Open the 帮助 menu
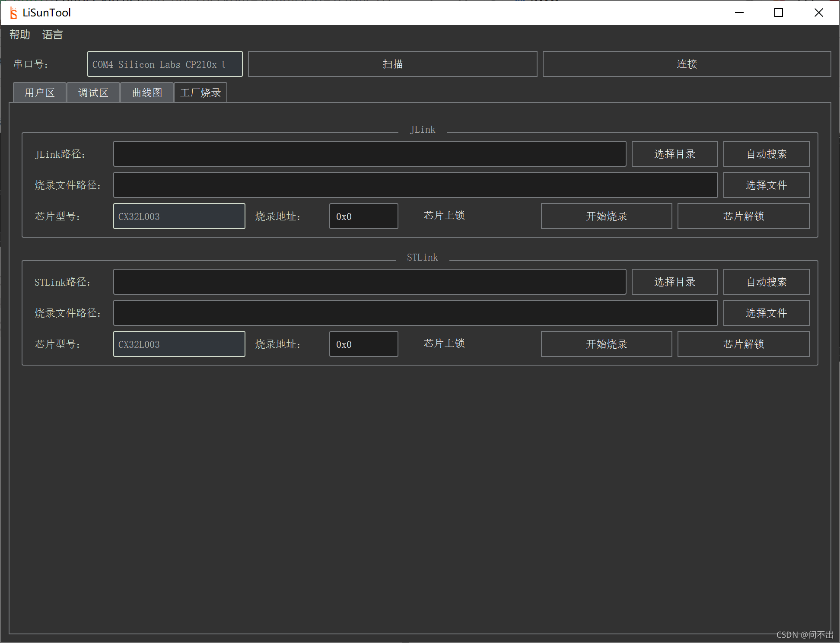 click(x=20, y=35)
